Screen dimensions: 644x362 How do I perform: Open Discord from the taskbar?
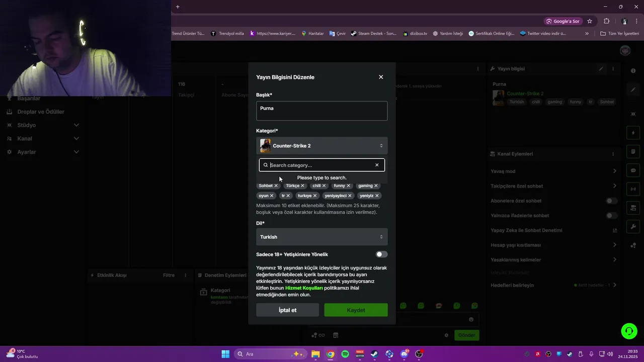pyautogui.click(x=404, y=354)
